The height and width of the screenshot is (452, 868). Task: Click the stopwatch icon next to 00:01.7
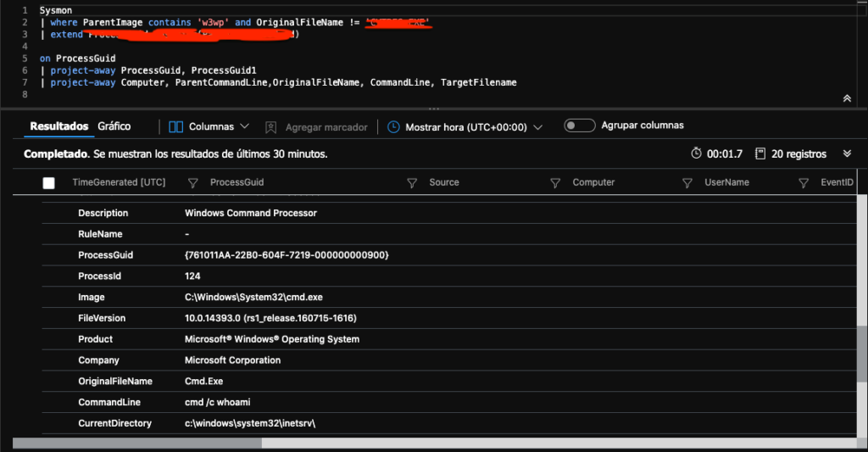click(697, 153)
